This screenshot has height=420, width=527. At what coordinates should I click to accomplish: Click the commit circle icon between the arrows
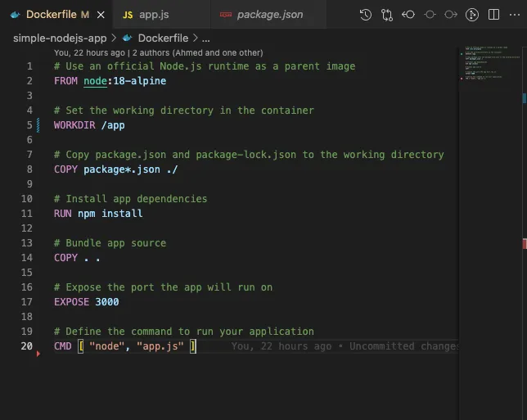click(x=430, y=15)
